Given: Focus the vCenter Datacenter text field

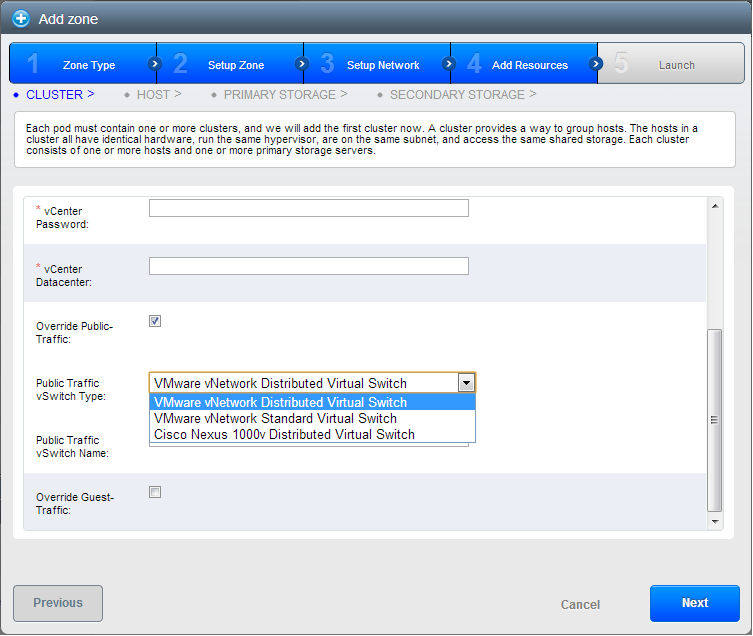Looking at the screenshot, I should pyautogui.click(x=308, y=266).
